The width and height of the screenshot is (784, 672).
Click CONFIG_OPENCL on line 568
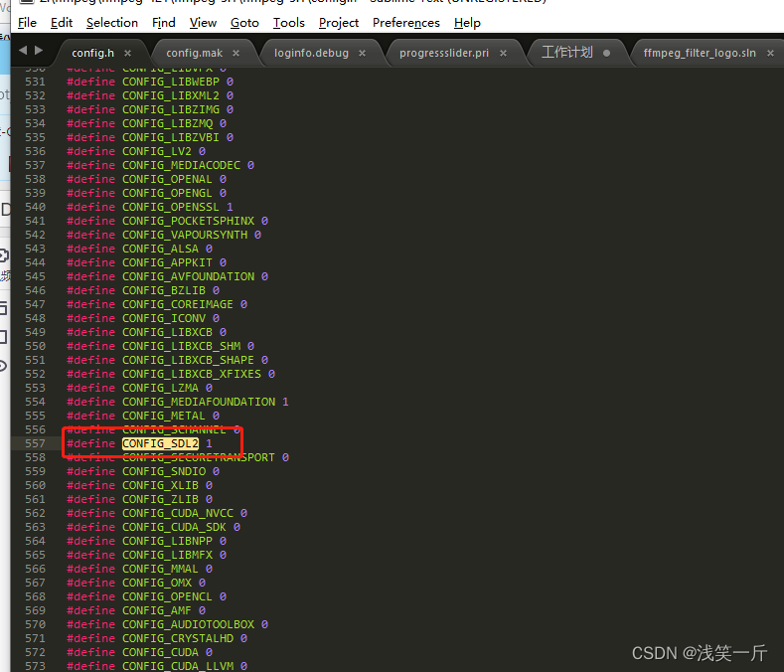tap(167, 596)
